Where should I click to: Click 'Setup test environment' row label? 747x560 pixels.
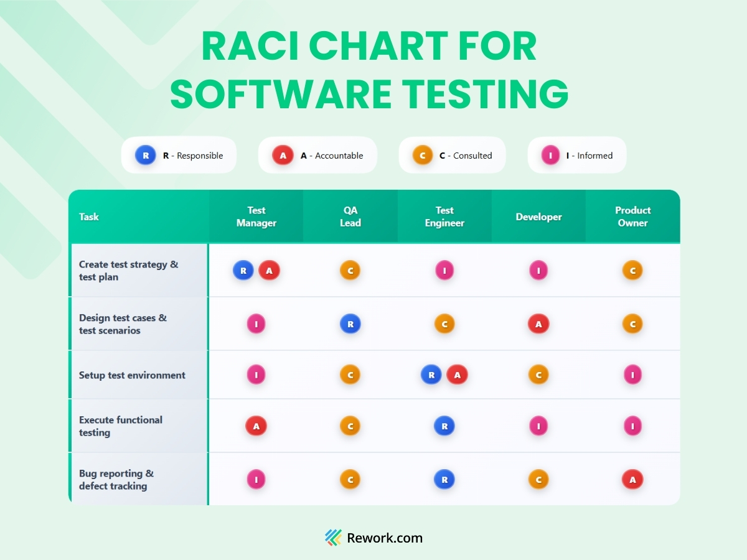pyautogui.click(x=132, y=375)
